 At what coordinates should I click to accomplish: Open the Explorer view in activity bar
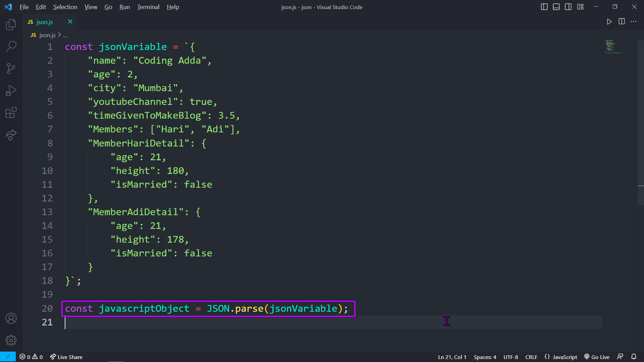pyautogui.click(x=11, y=24)
